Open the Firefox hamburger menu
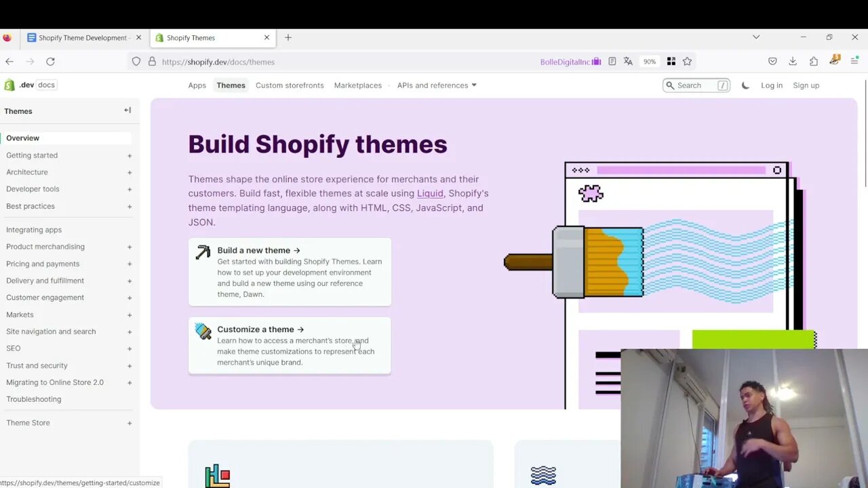Viewport: 868px width, 488px height. click(x=854, y=61)
